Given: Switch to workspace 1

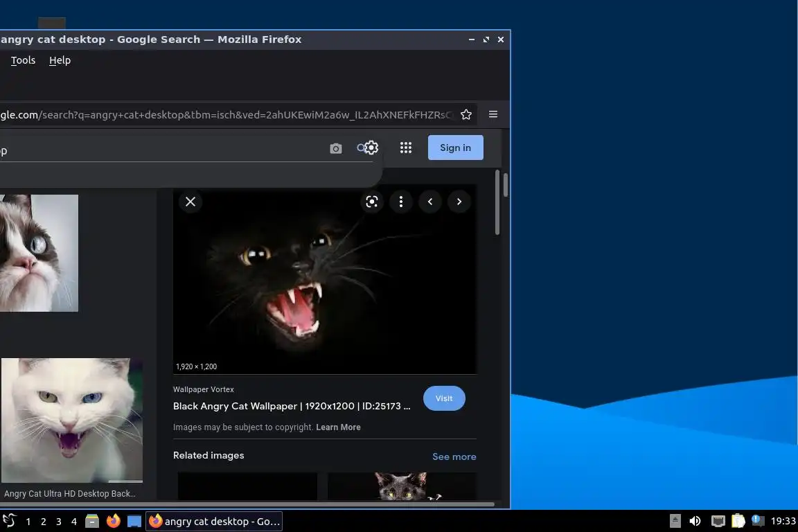Looking at the screenshot, I should point(28,522).
